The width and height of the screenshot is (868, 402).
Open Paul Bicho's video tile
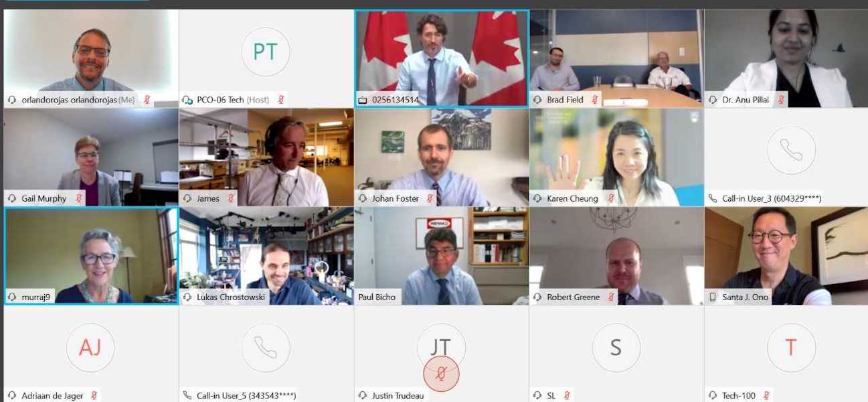click(x=442, y=256)
